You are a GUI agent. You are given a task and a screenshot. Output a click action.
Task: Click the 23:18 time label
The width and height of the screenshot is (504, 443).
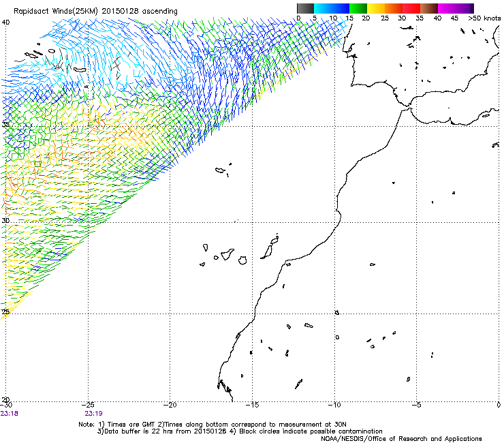[x=9, y=414]
